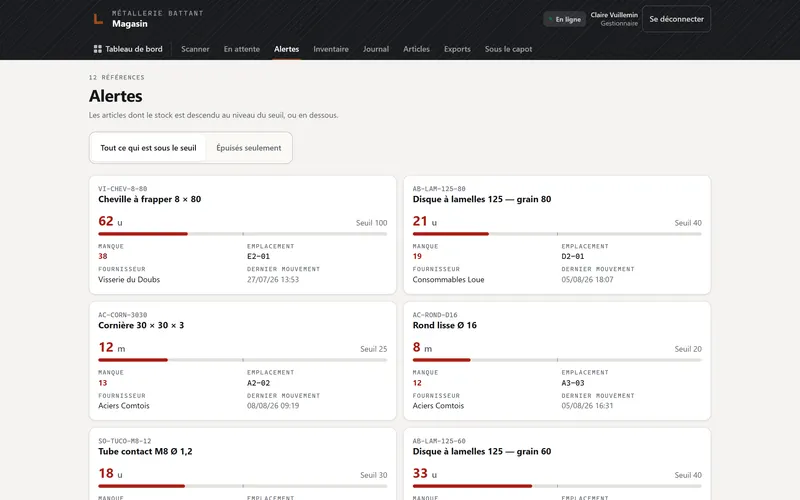
Task: Click the reference code SO-TUCO-M8-12
Action: (124, 441)
